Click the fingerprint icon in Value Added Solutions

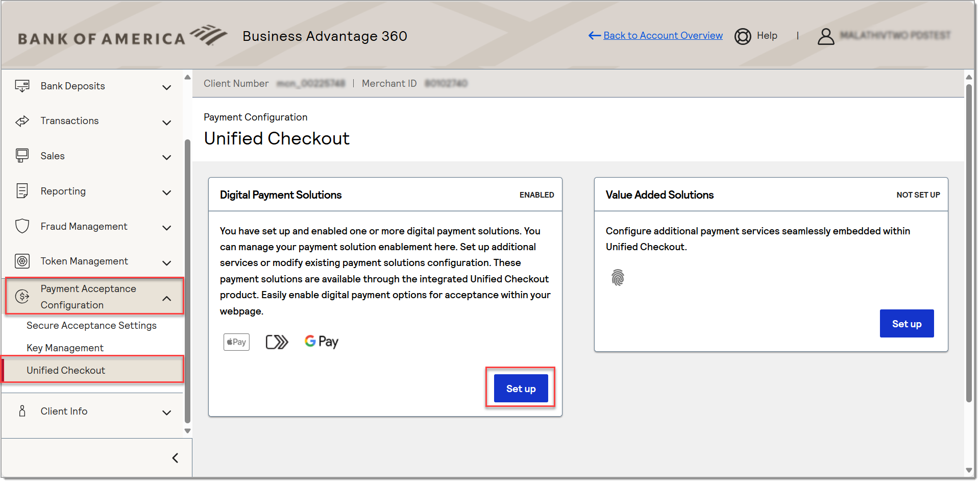click(x=618, y=278)
